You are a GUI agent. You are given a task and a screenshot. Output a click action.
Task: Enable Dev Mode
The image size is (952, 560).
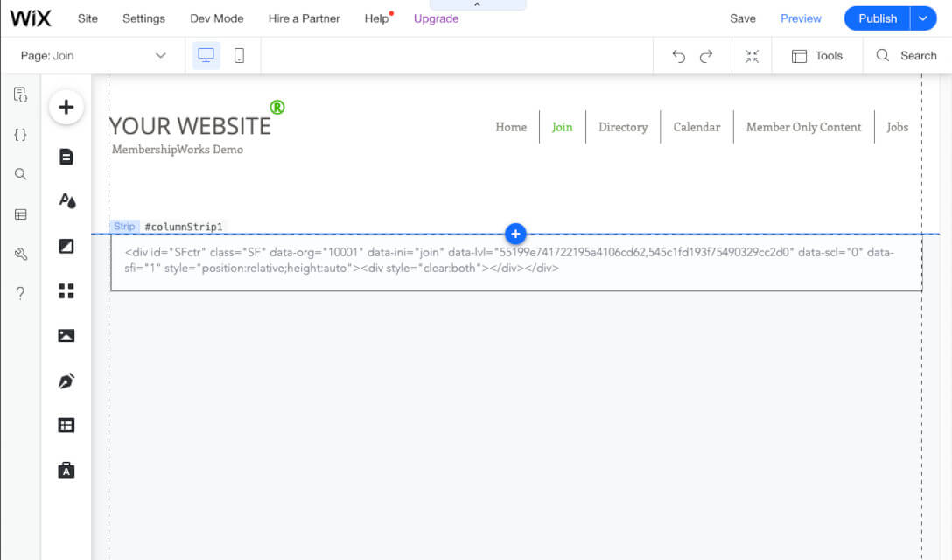click(217, 17)
